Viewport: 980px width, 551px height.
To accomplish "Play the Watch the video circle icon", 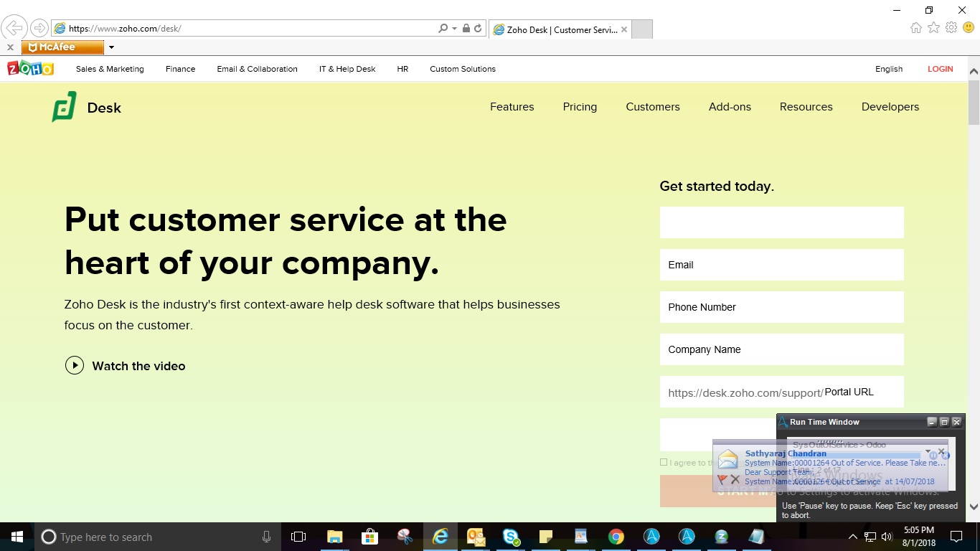I will pyautogui.click(x=75, y=366).
